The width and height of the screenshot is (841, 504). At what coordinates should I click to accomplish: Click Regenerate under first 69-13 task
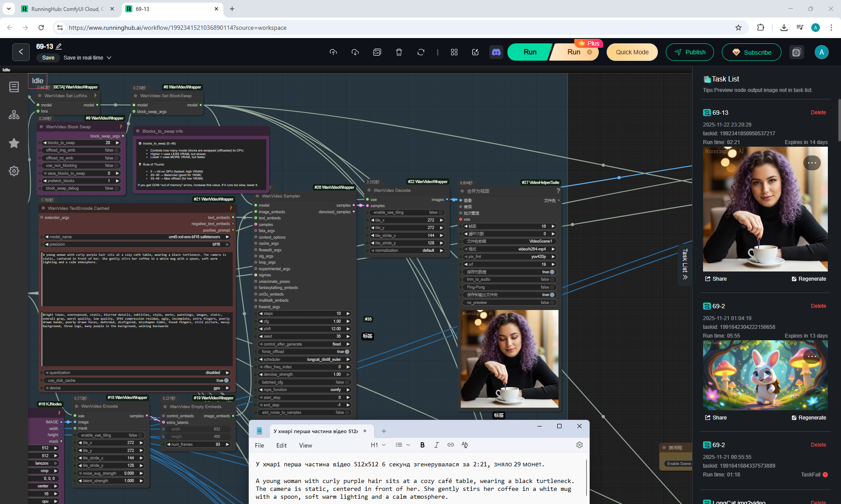point(809,279)
